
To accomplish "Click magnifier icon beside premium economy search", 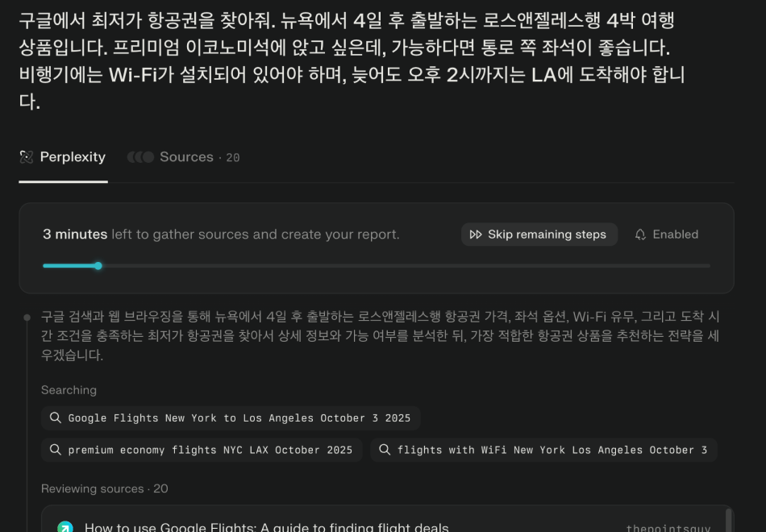I will [x=55, y=450].
